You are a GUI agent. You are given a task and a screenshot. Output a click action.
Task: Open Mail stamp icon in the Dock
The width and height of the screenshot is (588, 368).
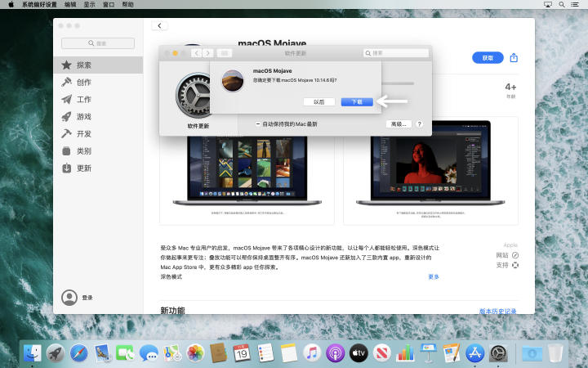pyautogui.click(x=102, y=353)
